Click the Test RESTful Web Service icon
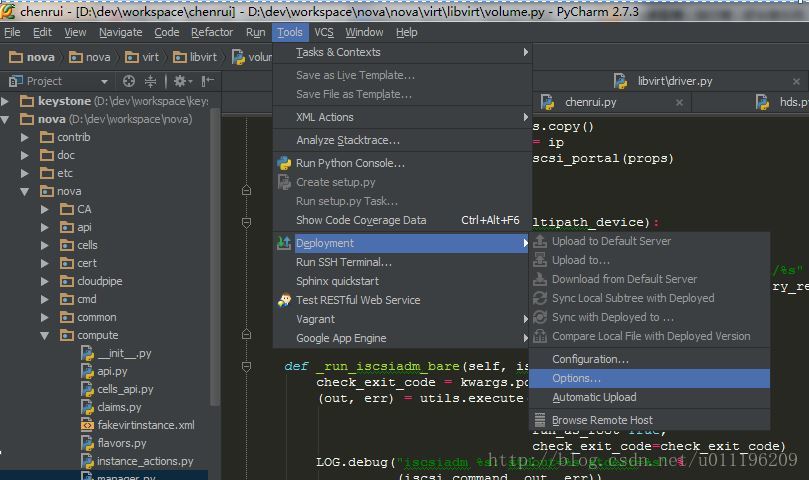 [x=284, y=300]
